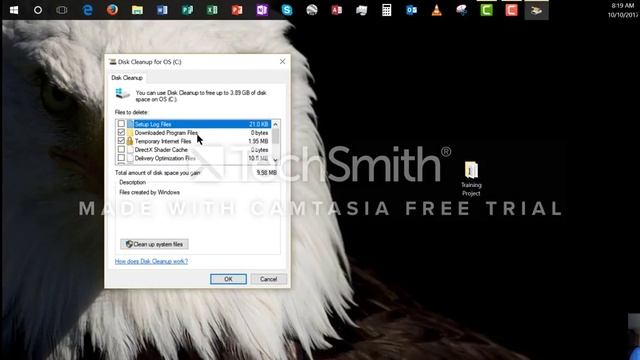
Task: Launch PowerPoint from the taskbar
Action: click(x=237, y=10)
